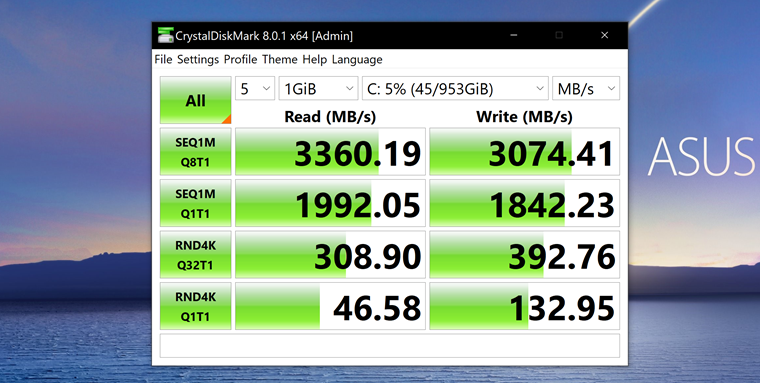Run the RND4K Q1T1 test
Screen dimensions: 760x383
[196, 306]
